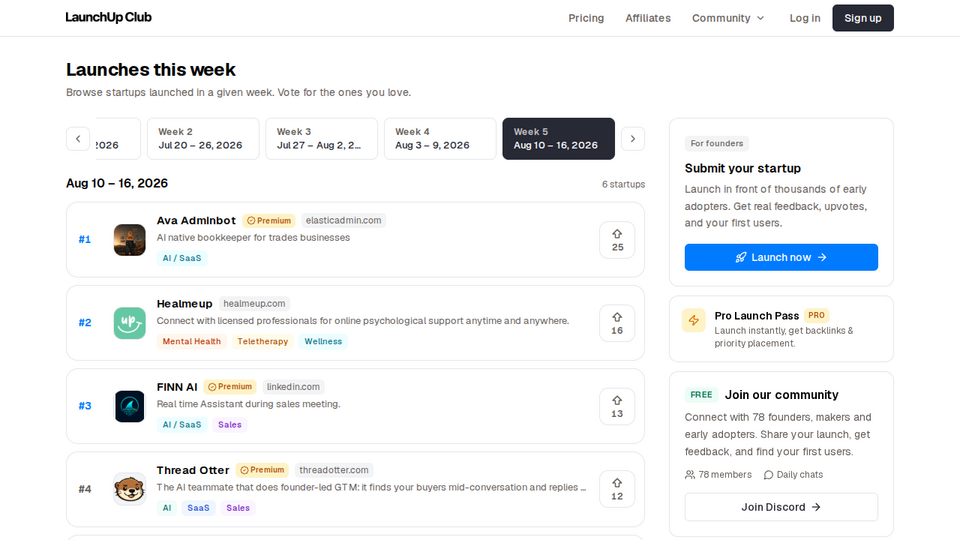The width and height of the screenshot is (960, 540).
Task: Click the For founders label
Action: 716,143
